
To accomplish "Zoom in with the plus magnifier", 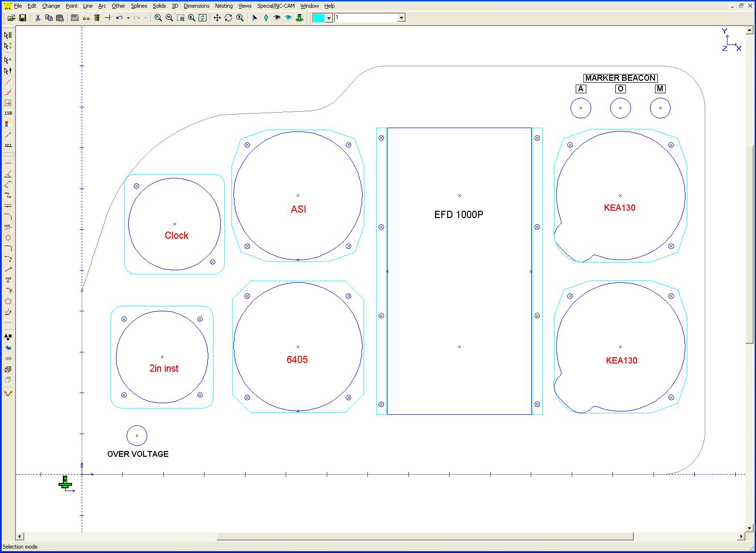I will click(x=158, y=18).
